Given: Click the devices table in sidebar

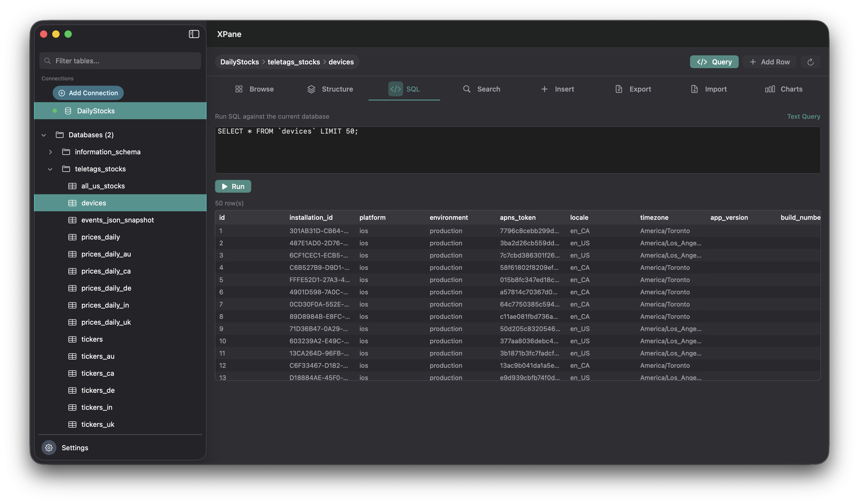Looking at the screenshot, I should click(x=120, y=203).
